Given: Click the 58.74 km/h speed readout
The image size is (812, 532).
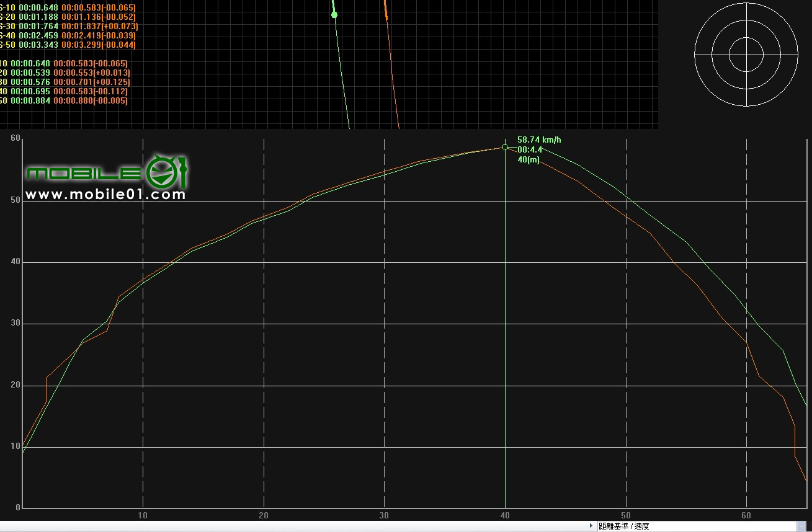Looking at the screenshot, I should click(x=539, y=140).
